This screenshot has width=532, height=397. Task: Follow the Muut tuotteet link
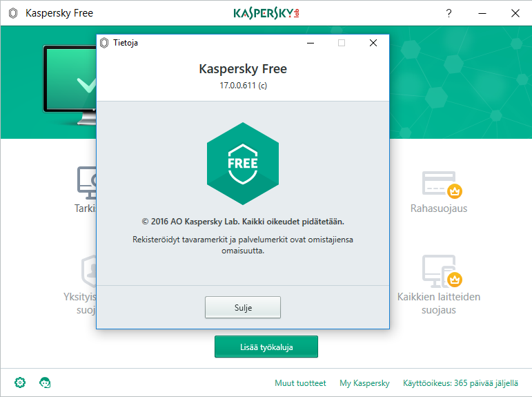[x=300, y=383]
